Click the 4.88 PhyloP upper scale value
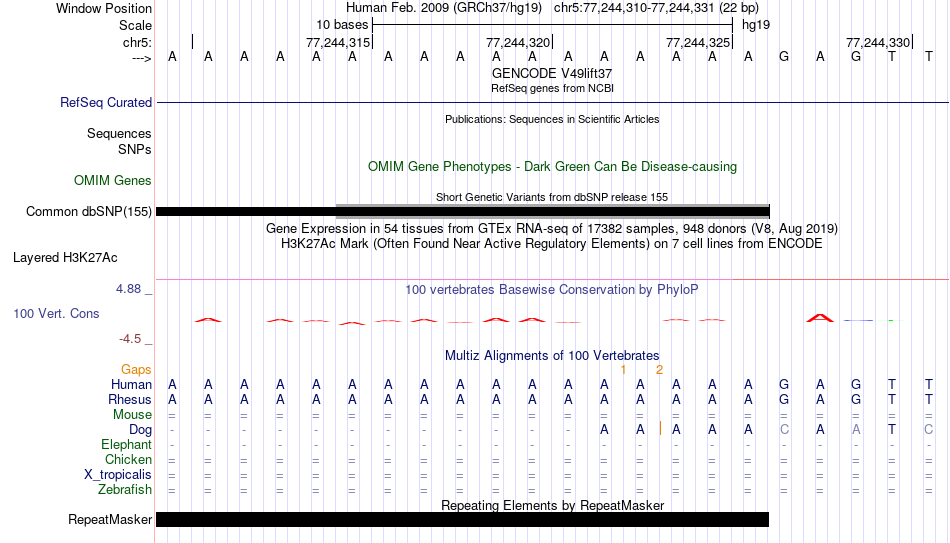This screenshot has width=950, height=543. point(128,289)
